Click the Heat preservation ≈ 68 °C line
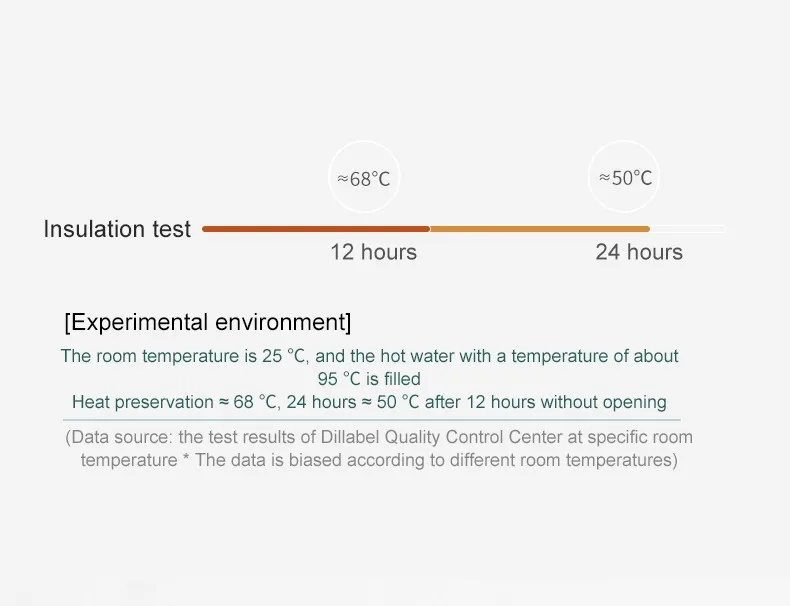This screenshot has height=606, width=790. click(369, 402)
